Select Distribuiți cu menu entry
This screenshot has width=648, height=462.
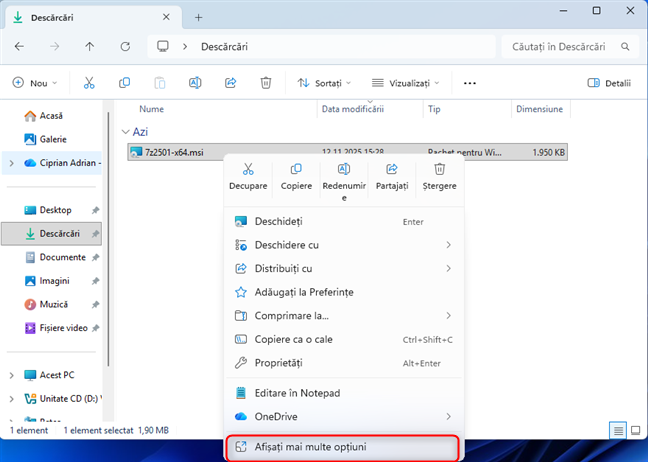tap(343, 269)
